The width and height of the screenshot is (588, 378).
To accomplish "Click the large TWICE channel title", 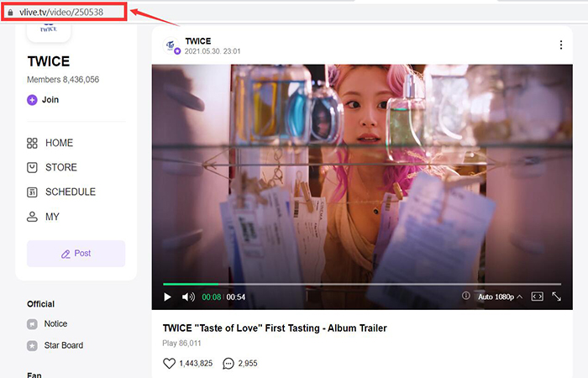I will (49, 61).
